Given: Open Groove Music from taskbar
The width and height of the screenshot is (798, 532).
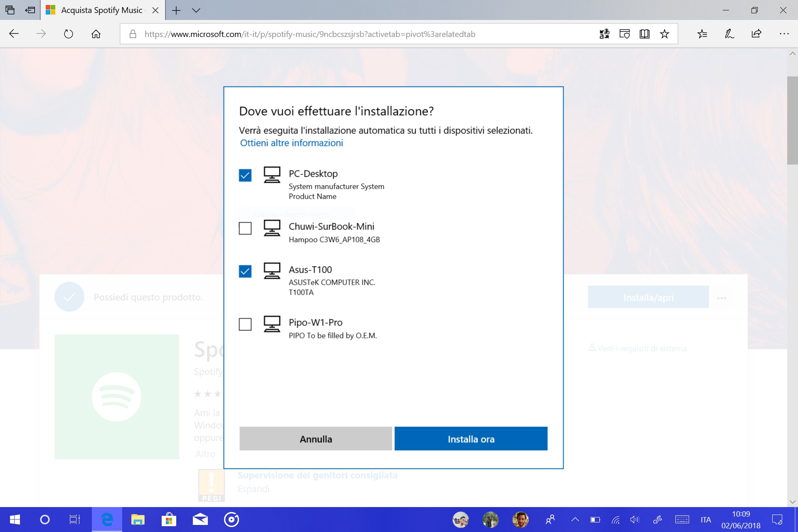Looking at the screenshot, I should pos(232,520).
